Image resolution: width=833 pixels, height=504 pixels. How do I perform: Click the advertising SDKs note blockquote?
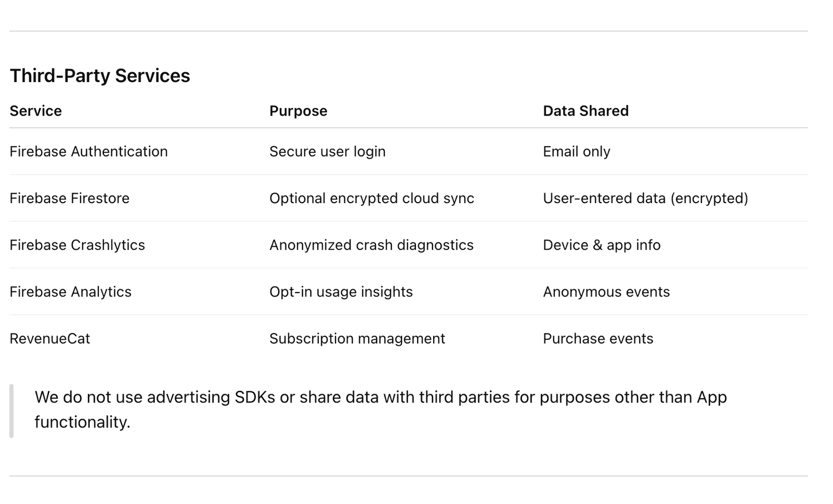[380, 410]
